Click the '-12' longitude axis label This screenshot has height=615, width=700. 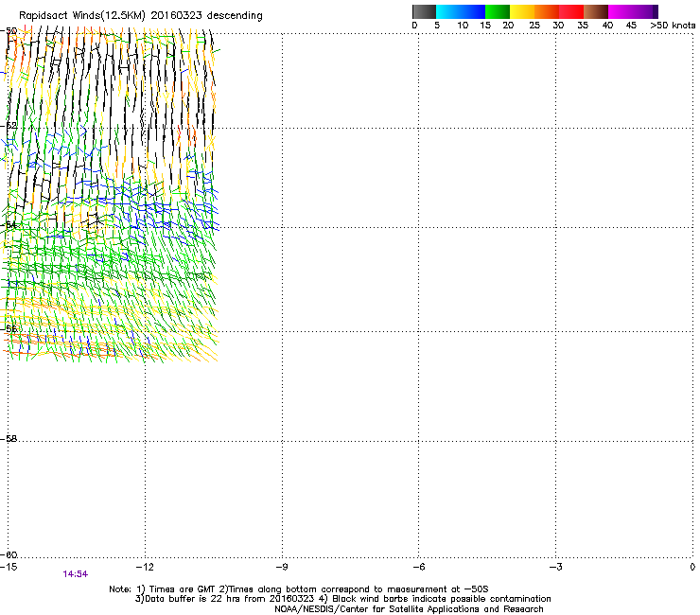pos(145,567)
